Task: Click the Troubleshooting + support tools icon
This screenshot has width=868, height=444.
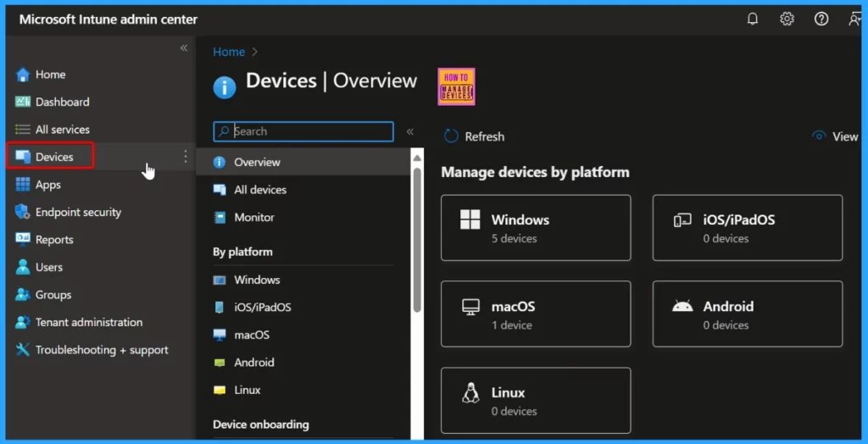Action: pos(23,350)
